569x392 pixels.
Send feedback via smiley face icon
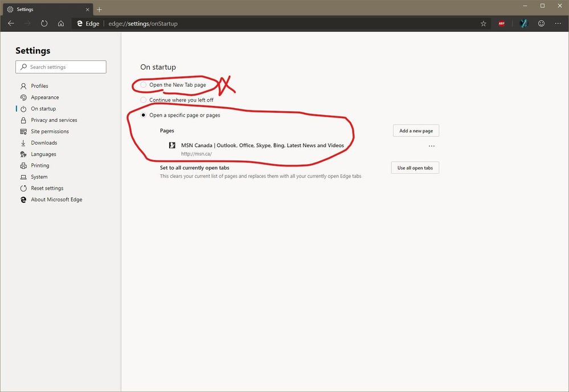[541, 23]
